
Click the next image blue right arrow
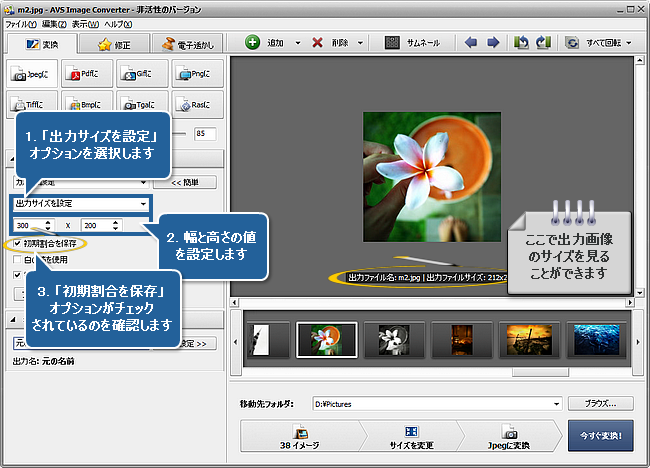pyautogui.click(x=492, y=44)
